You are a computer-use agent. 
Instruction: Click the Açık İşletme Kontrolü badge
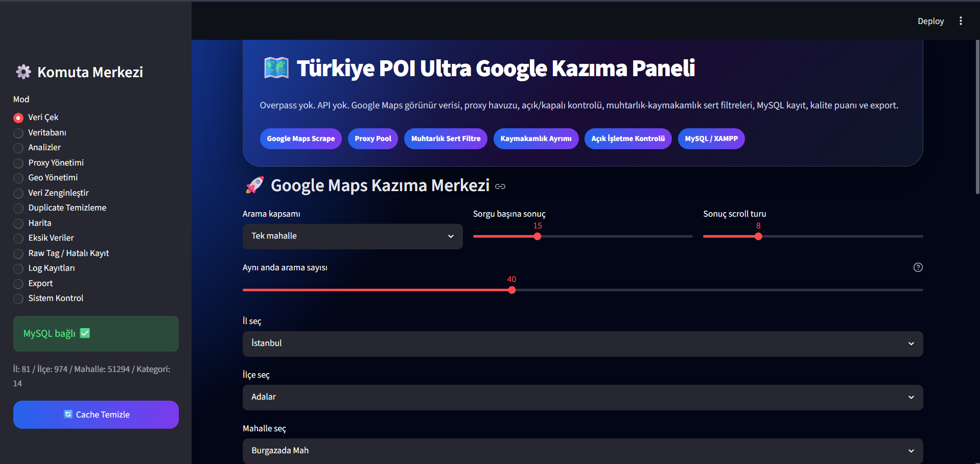(x=628, y=138)
